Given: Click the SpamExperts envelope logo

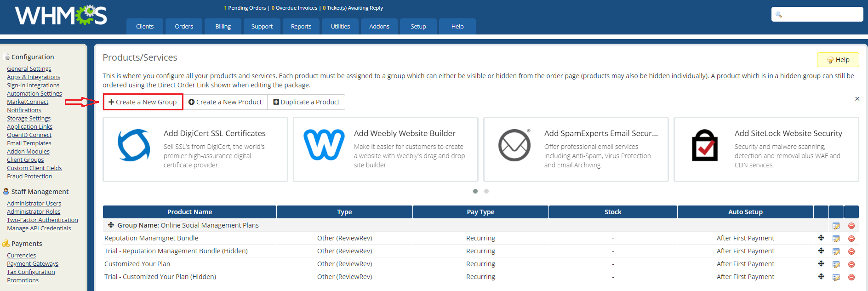Looking at the screenshot, I should pos(514,145).
